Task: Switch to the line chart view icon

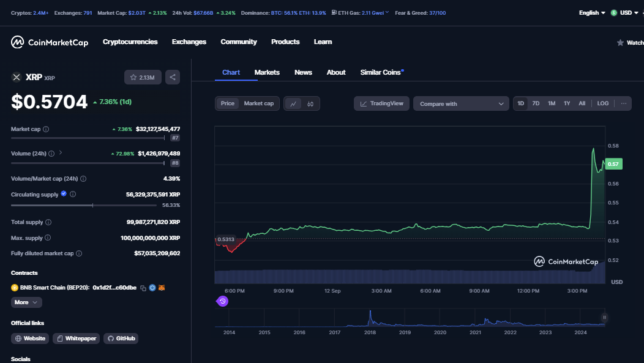Action: pyautogui.click(x=293, y=104)
